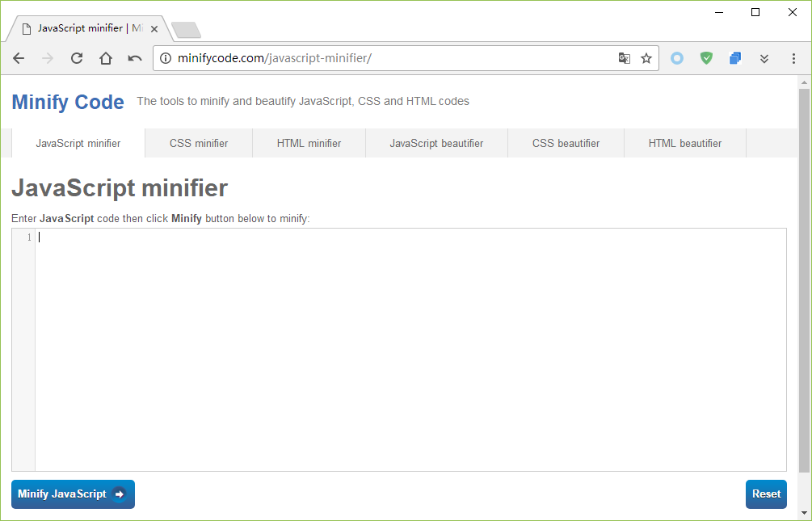Open the Minify Code logo link
812x521 pixels.
pyautogui.click(x=68, y=102)
